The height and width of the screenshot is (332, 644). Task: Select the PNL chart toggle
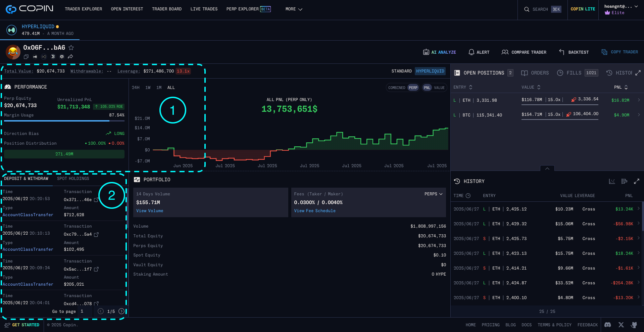click(427, 88)
